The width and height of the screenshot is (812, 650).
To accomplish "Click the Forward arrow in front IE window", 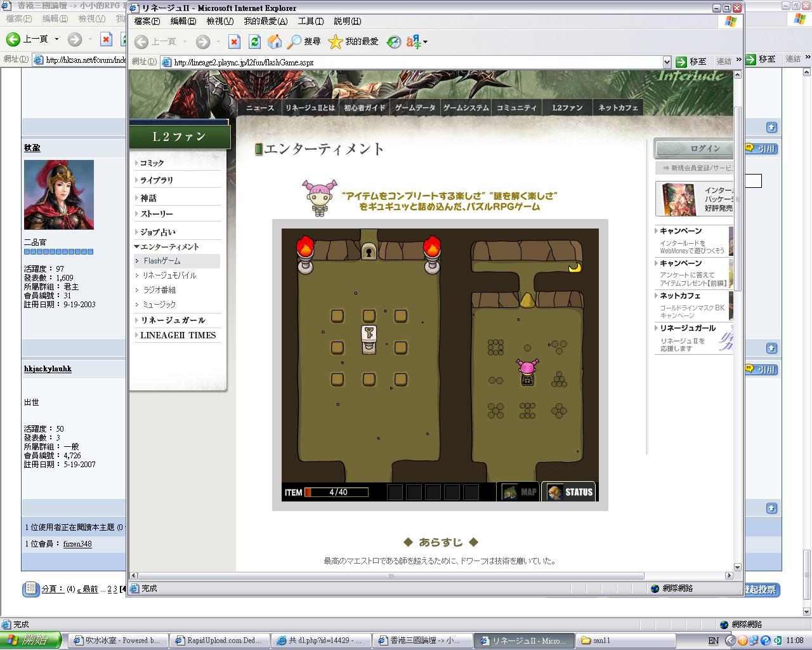I will click(x=203, y=42).
